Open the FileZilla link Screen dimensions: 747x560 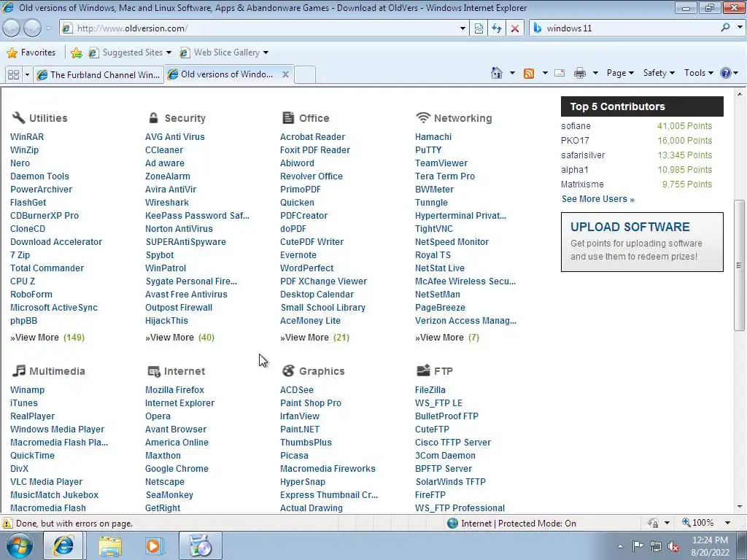430,389
